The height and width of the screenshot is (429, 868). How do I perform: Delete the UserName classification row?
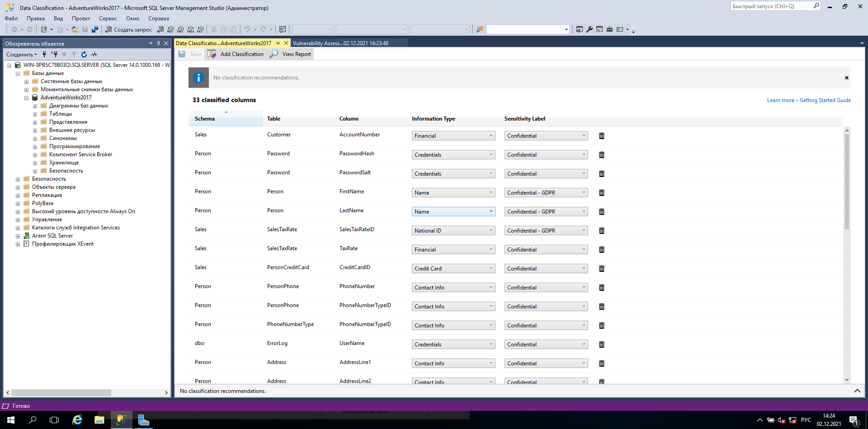[x=602, y=345]
